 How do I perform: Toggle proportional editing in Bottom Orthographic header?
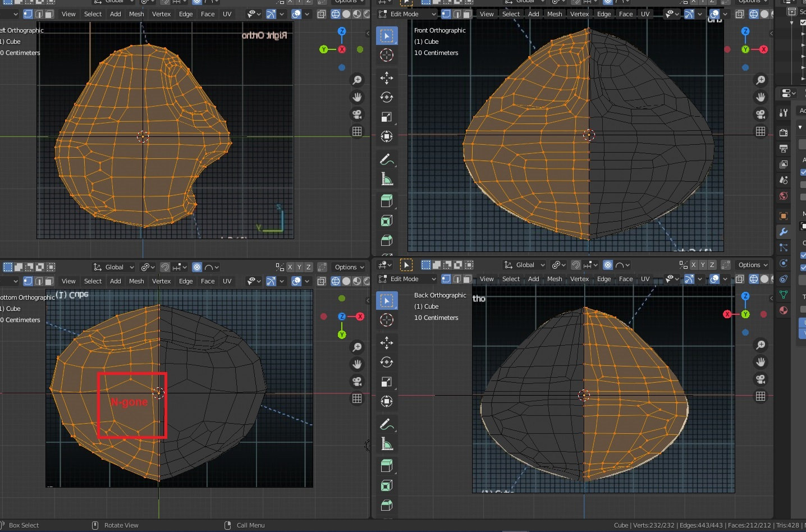click(x=197, y=267)
